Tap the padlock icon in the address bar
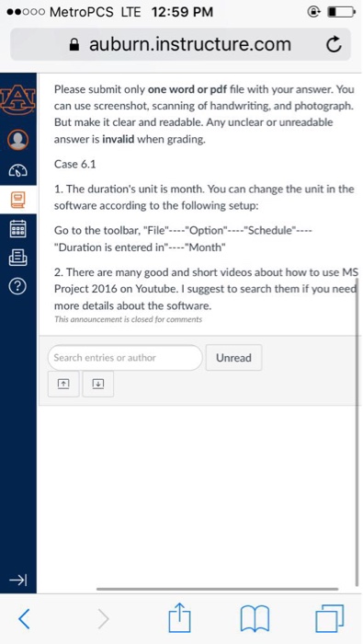 (x=74, y=44)
